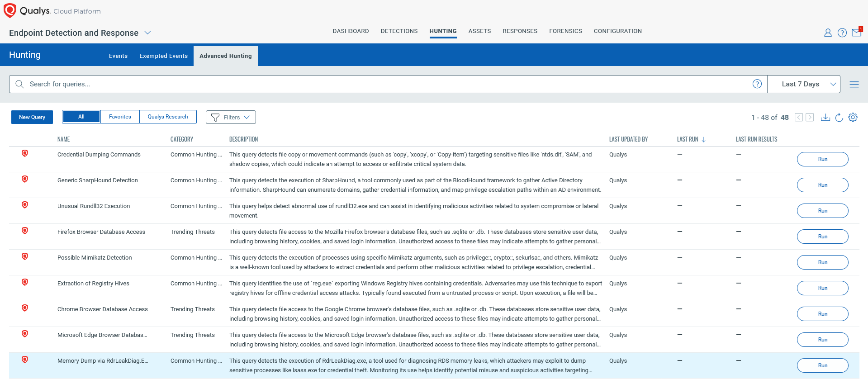Image resolution: width=868 pixels, height=379 pixels.
Task: Click Trending Threats category for Firefox row
Action: (192, 232)
